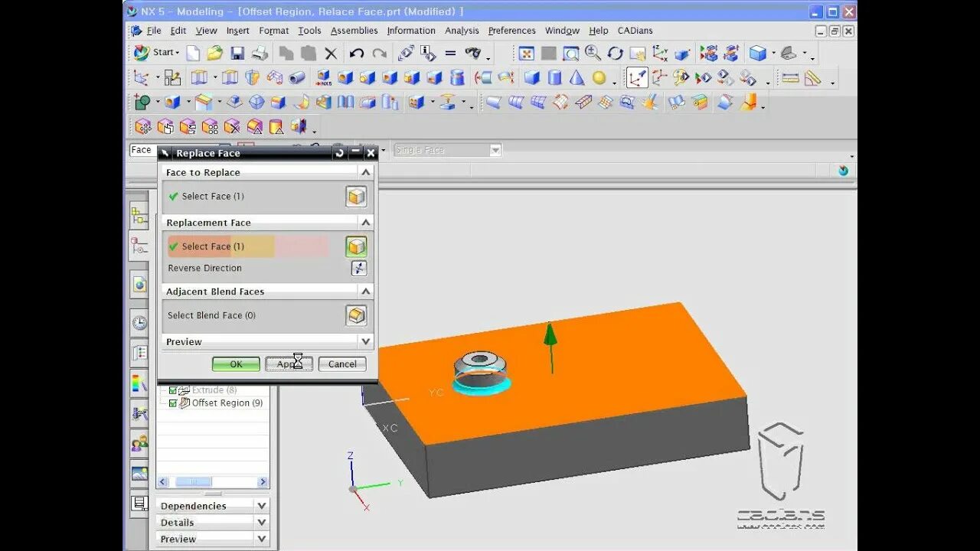Open the Start dropdown

pos(157,53)
